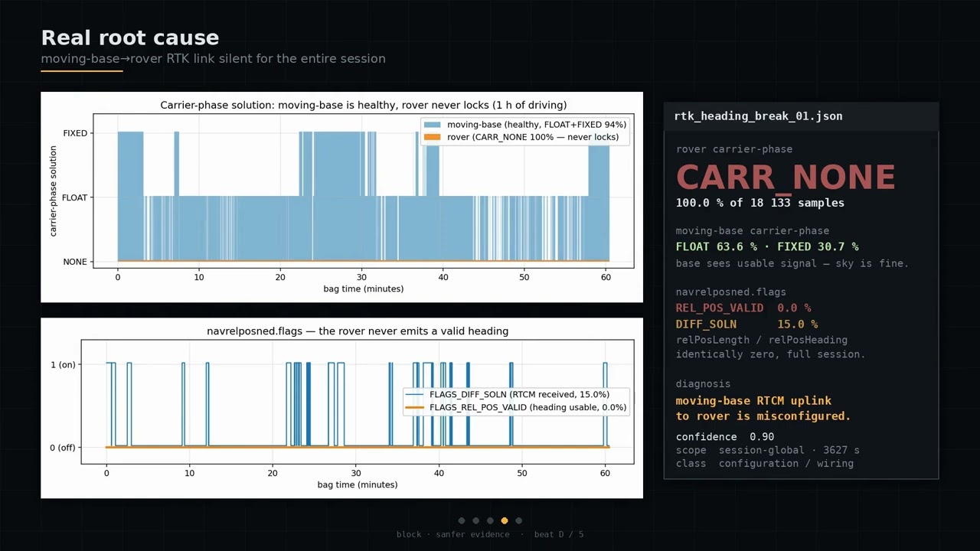Viewport: 980px width, 551px height.
Task: Click the carrier-phase solution chart title
Action: pos(364,105)
